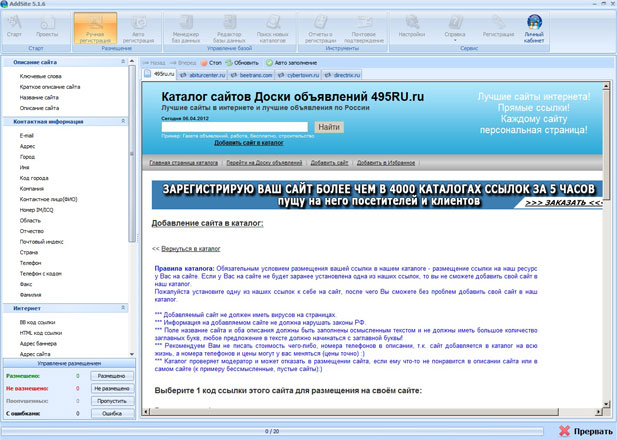
Task: Follow the Вернуться в каталог link
Action: point(191,249)
